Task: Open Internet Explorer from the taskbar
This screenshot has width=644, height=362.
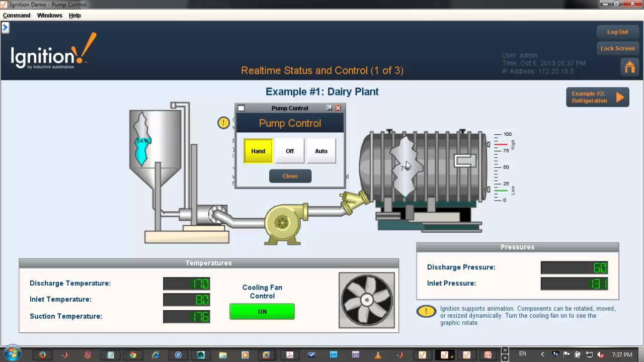Action: coord(155,354)
